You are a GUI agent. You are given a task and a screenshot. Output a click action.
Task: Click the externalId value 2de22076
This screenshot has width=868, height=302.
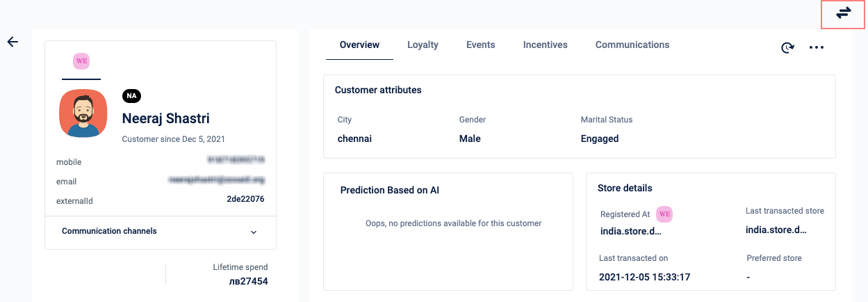[x=245, y=199]
